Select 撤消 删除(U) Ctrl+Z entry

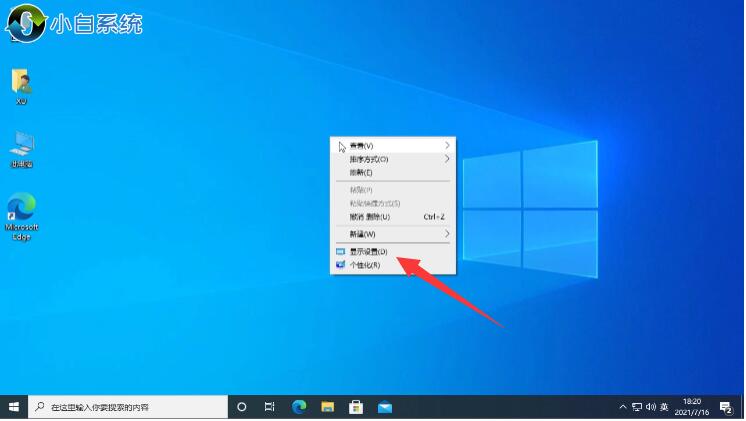(393, 217)
